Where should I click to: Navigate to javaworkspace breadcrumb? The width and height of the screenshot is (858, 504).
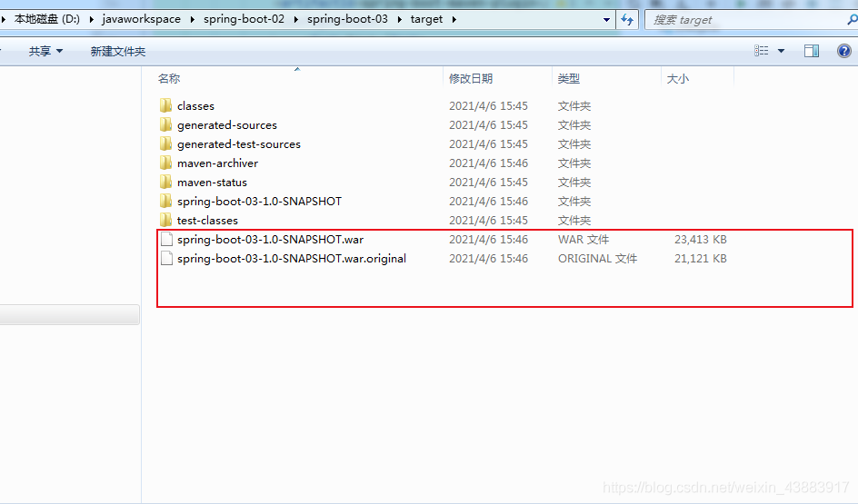point(141,19)
